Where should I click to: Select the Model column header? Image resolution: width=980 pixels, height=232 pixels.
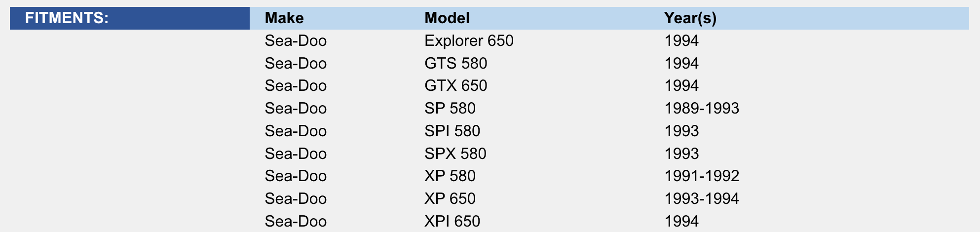[447, 18]
